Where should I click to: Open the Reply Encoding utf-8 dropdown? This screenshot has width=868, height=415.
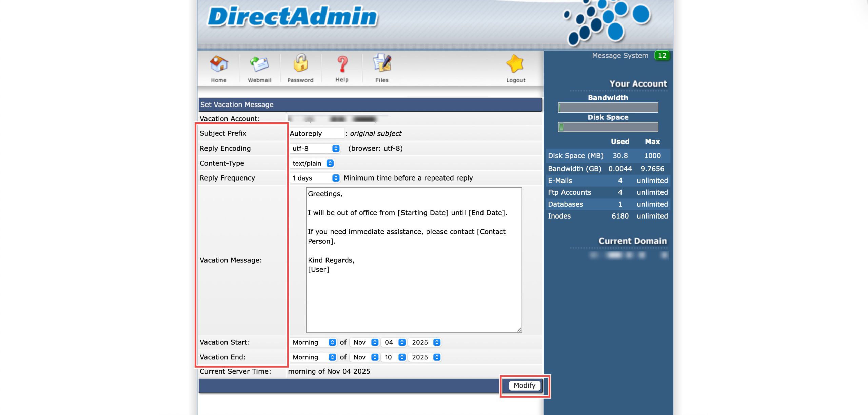click(x=315, y=148)
